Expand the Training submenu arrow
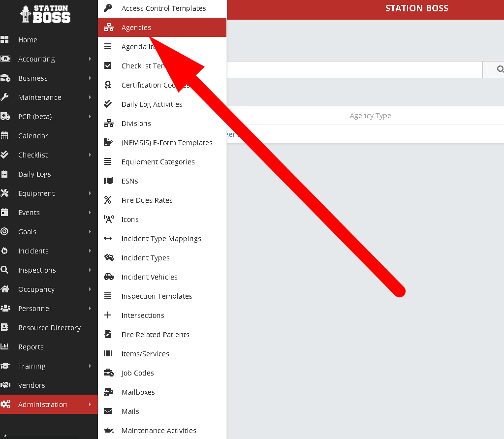The width and height of the screenshot is (504, 439). point(90,366)
